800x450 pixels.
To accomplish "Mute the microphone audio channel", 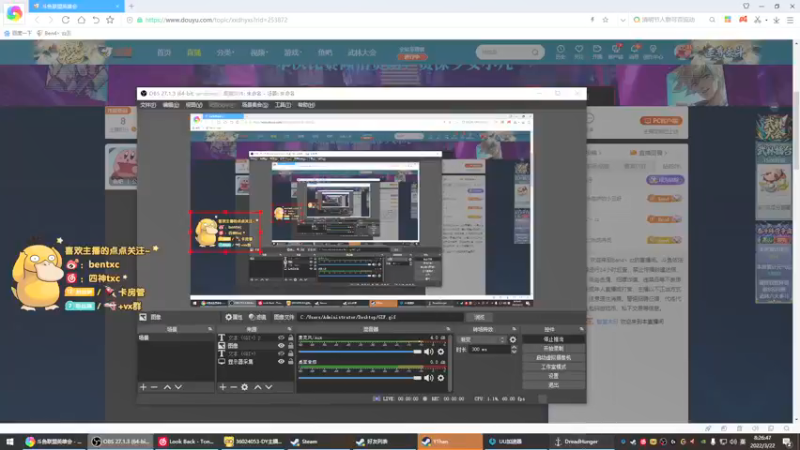I will (x=429, y=352).
